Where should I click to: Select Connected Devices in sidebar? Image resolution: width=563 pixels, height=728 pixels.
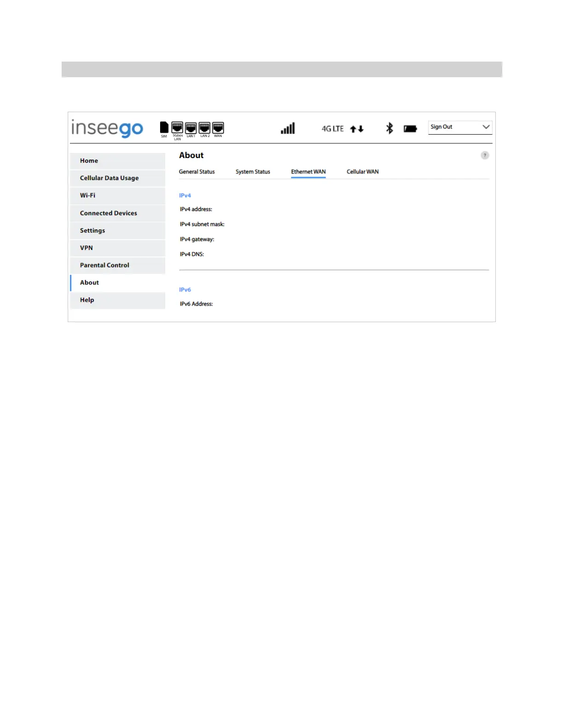(118, 213)
